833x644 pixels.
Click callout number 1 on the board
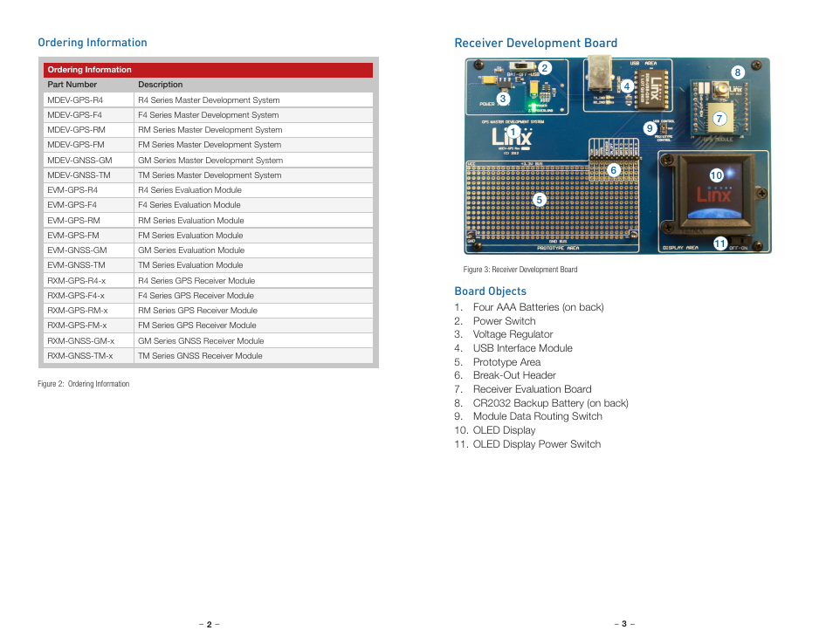click(x=513, y=131)
